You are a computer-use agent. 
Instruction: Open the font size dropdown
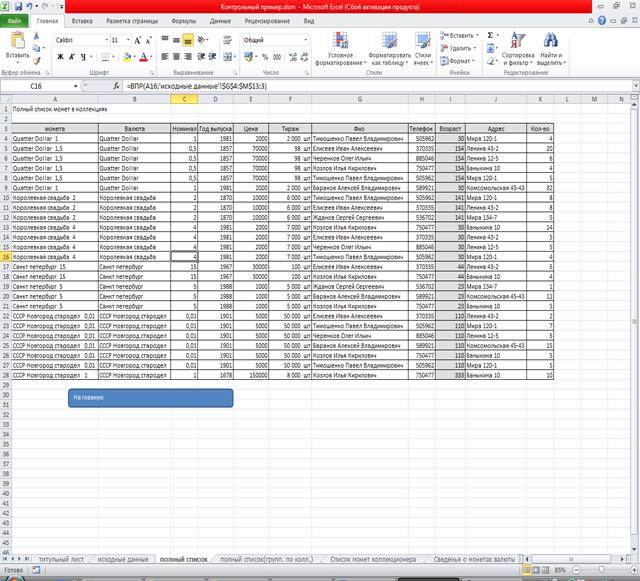click(118, 39)
